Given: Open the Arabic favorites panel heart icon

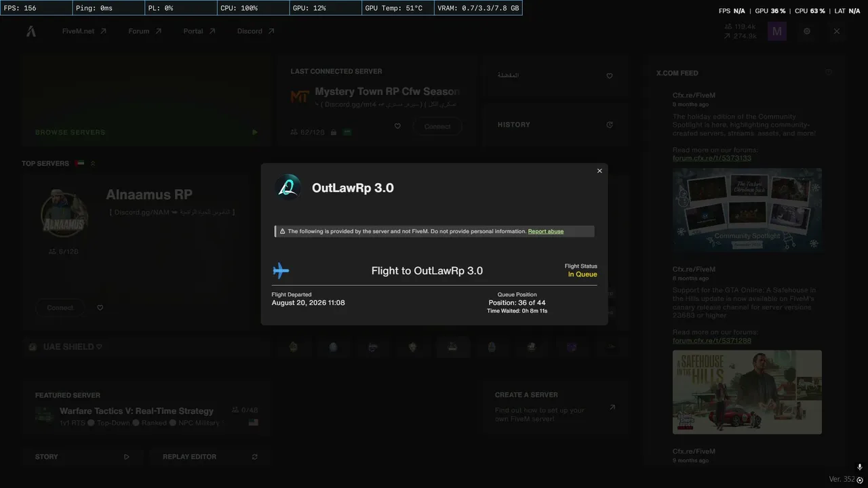Looking at the screenshot, I should [x=610, y=76].
